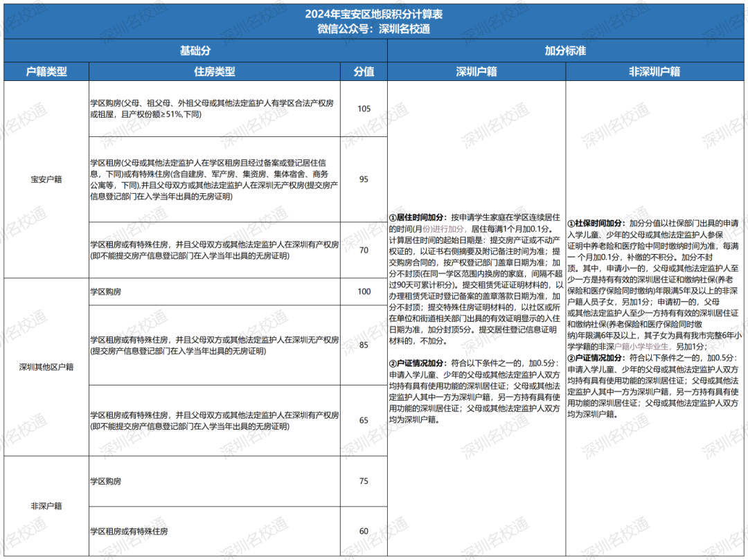This screenshot has height=560, width=748.
Task: Click the "非深圳户籍" column header
Action: pyautogui.click(x=654, y=71)
